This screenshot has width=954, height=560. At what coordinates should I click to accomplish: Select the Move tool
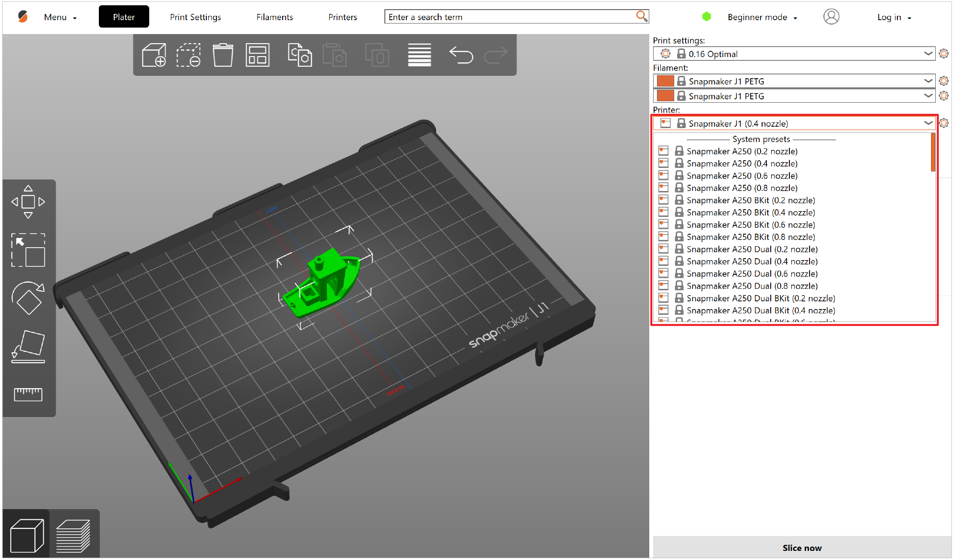(28, 202)
